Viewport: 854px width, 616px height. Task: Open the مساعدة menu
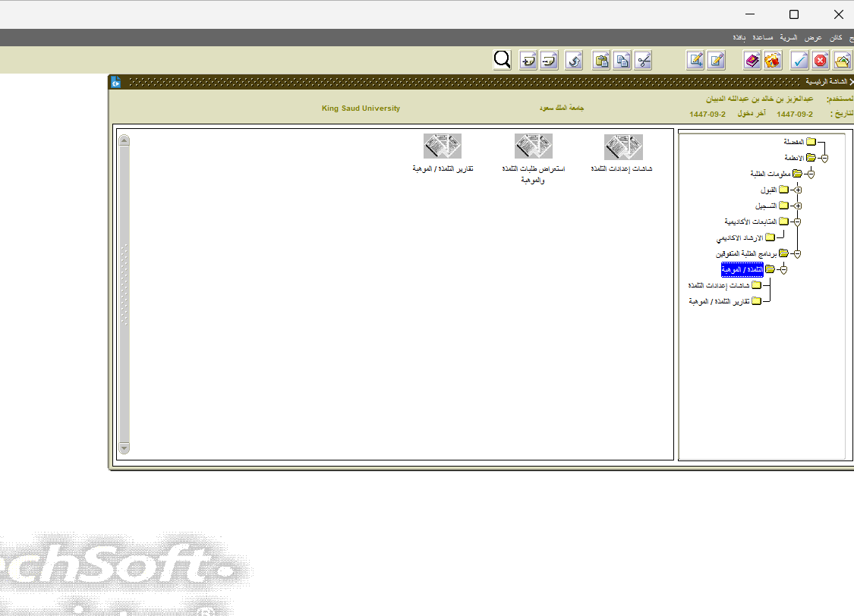(763, 37)
